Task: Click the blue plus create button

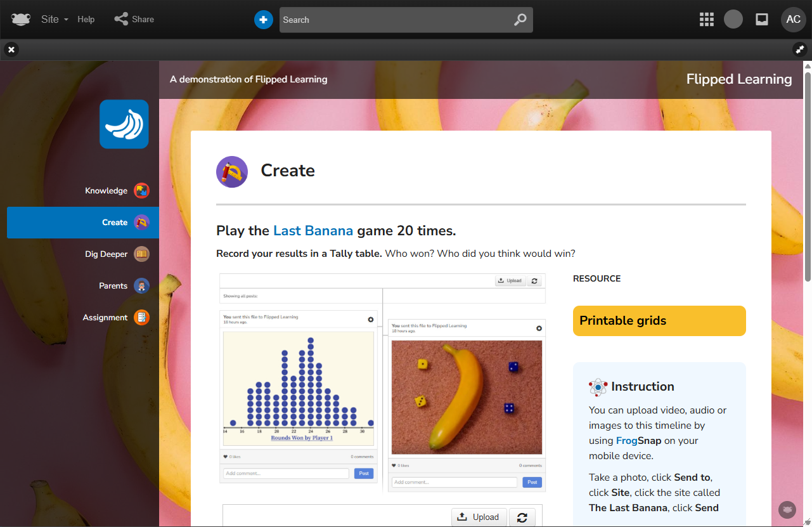Action: 263,20
